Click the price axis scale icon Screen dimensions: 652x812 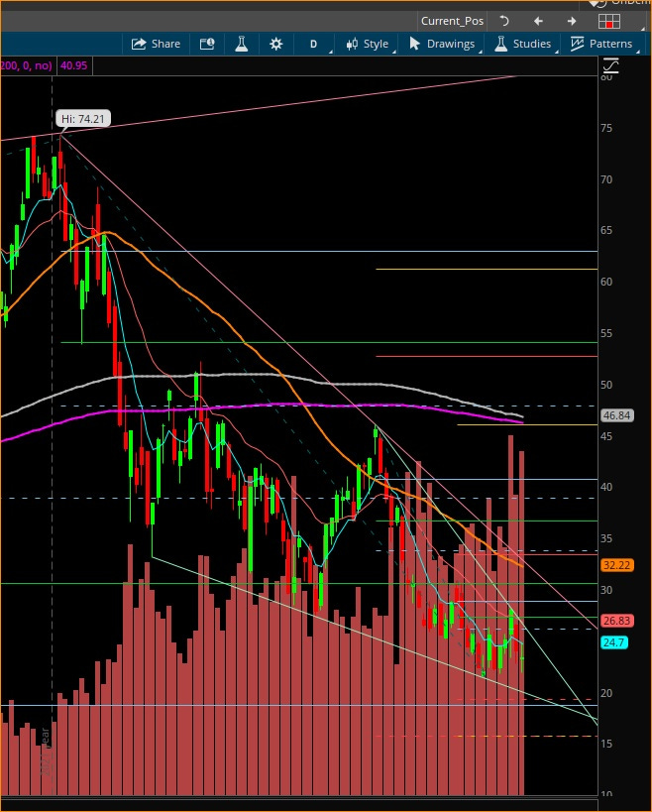click(x=610, y=65)
